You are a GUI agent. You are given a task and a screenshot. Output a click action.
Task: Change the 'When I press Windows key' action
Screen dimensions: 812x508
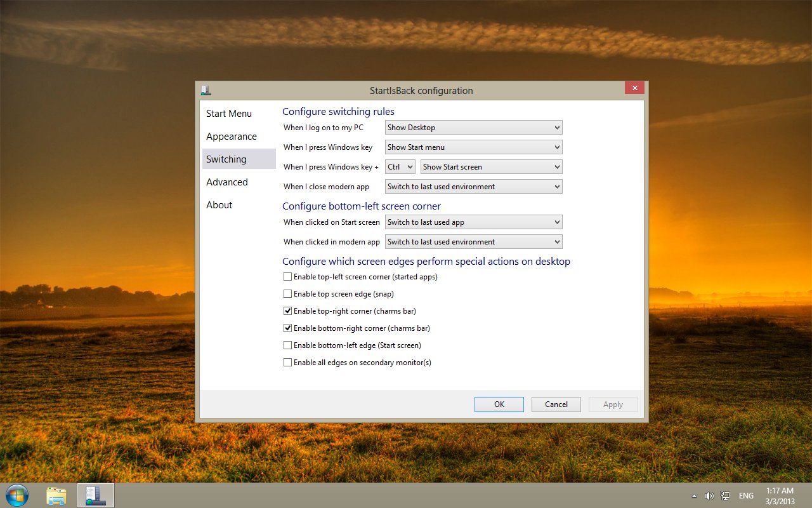(x=473, y=147)
